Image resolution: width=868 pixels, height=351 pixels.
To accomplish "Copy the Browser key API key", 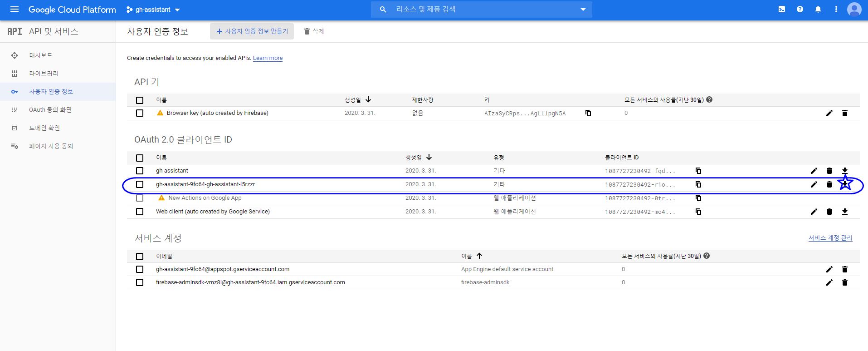I will pos(588,113).
